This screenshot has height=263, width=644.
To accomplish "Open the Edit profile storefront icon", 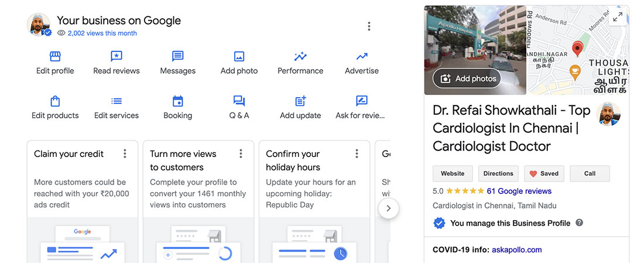I will (55, 57).
